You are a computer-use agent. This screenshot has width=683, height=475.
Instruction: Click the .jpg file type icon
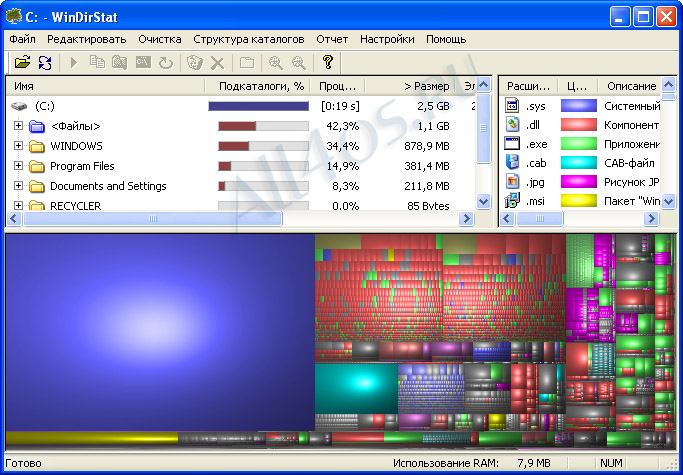click(513, 181)
